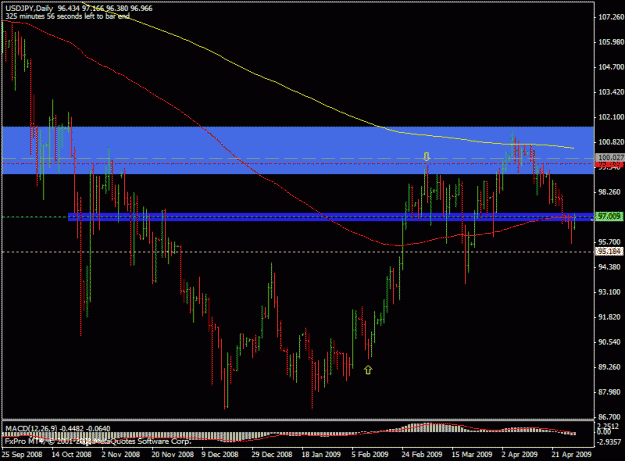Click the green 97.009 price label
Screen dimensions: 625x461
[609, 216]
